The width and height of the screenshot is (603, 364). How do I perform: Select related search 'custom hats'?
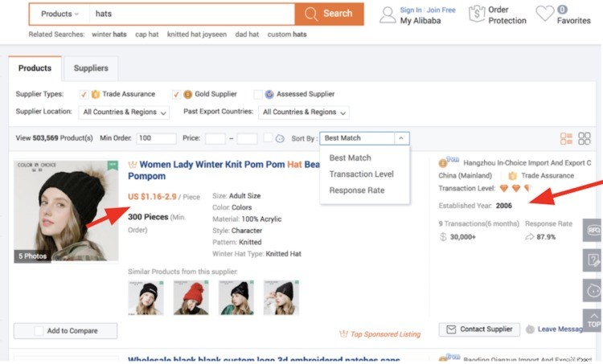(x=287, y=35)
